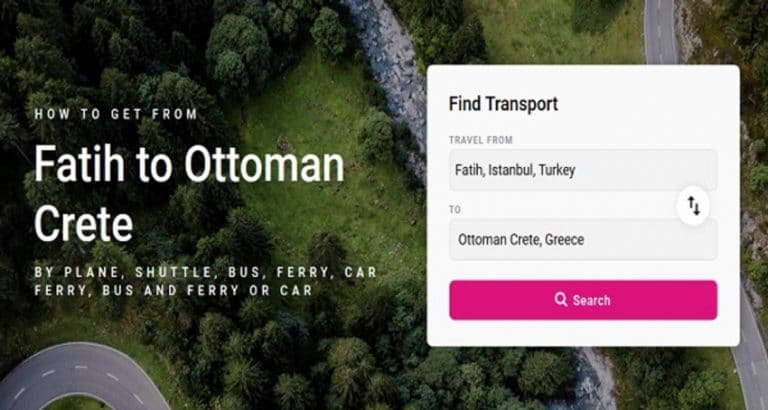Viewport: 768px width, 410px height.
Task: Click the straight road behind search card
Action: [661, 29]
